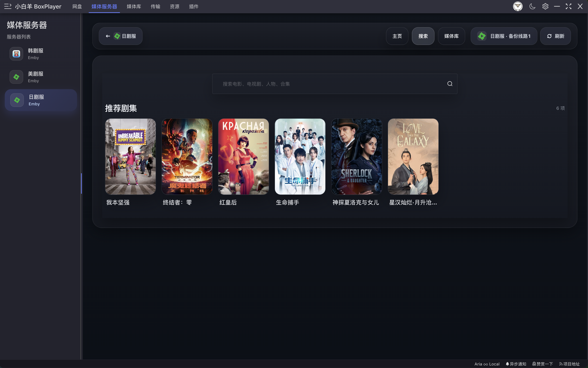Click the 异步通知 status label
The width and height of the screenshot is (588, 368).
point(518,364)
